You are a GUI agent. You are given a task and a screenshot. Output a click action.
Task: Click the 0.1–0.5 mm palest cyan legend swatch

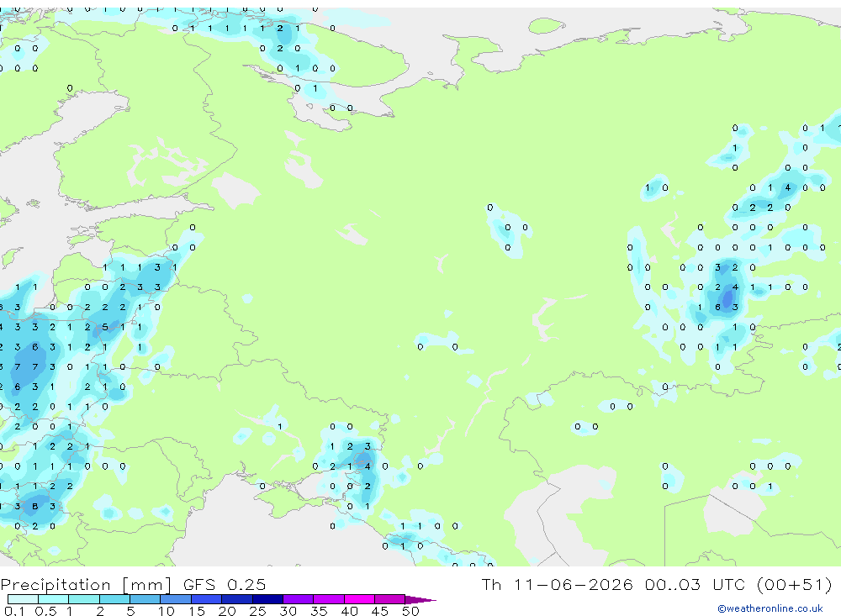click(23, 599)
